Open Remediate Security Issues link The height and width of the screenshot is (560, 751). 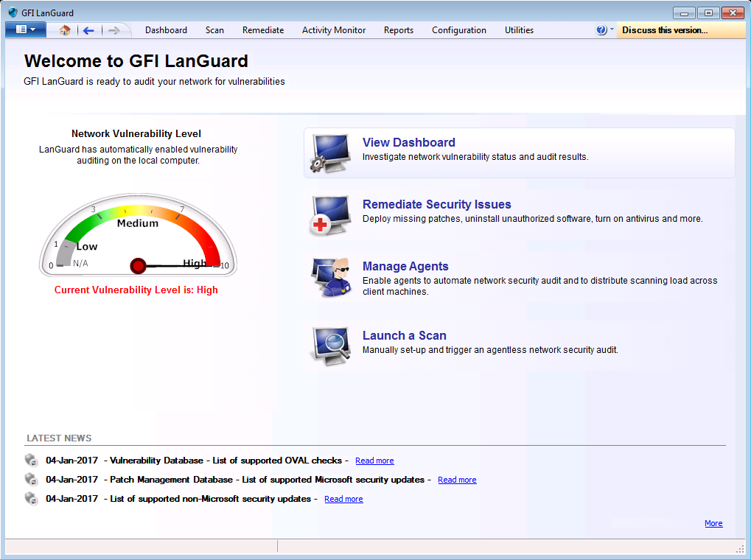(436, 204)
